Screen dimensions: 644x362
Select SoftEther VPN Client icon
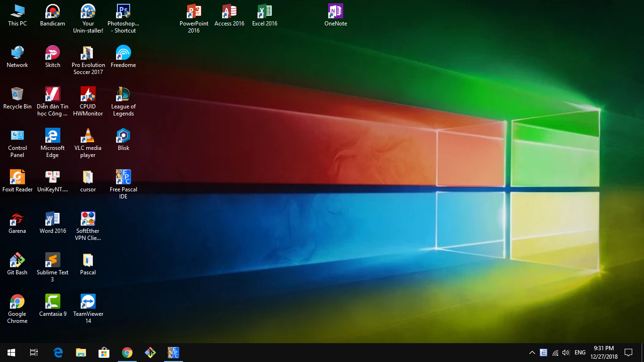click(x=88, y=226)
